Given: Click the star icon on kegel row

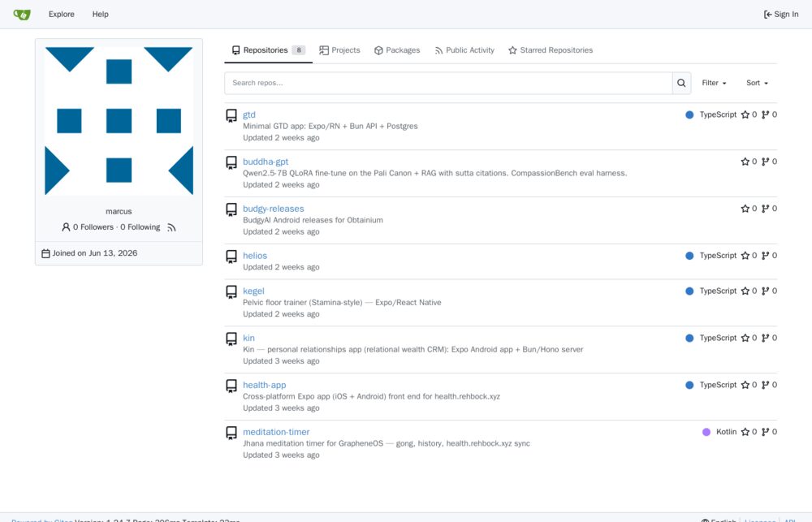Looking at the screenshot, I should click(x=745, y=291).
